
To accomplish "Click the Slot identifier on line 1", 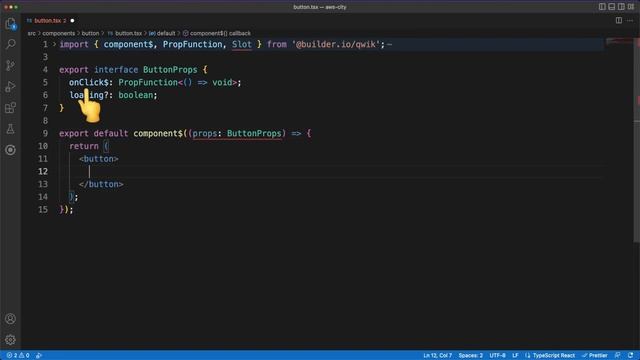I will point(242,44).
